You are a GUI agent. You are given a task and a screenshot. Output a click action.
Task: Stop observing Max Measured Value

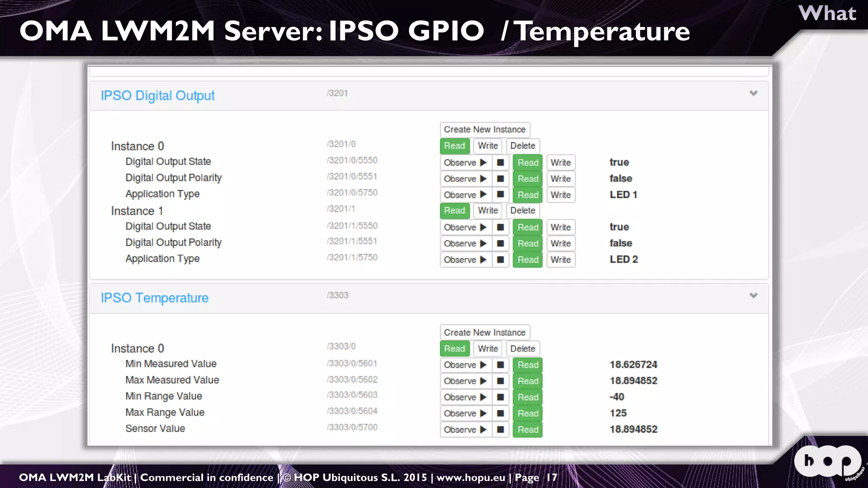click(501, 381)
